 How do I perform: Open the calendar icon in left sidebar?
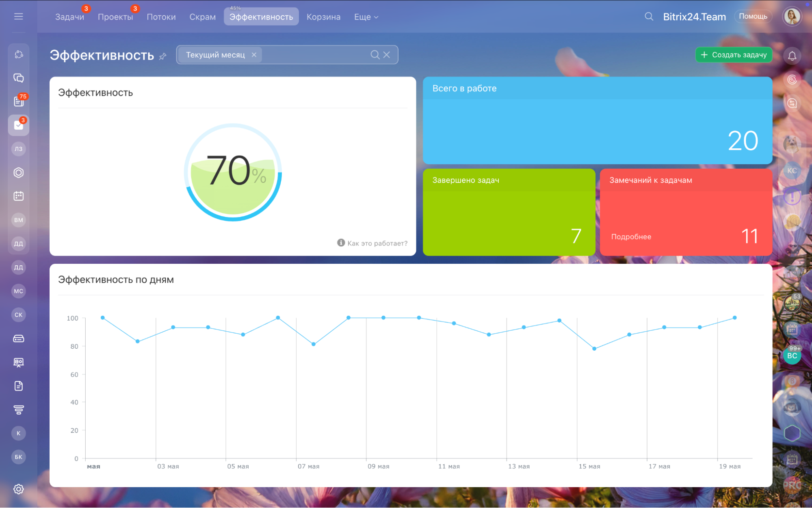click(x=18, y=196)
